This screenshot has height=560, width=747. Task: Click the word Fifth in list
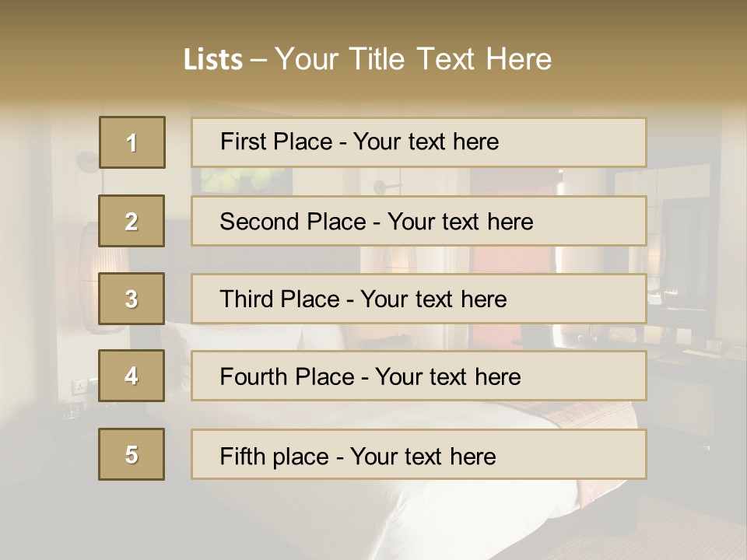235,456
